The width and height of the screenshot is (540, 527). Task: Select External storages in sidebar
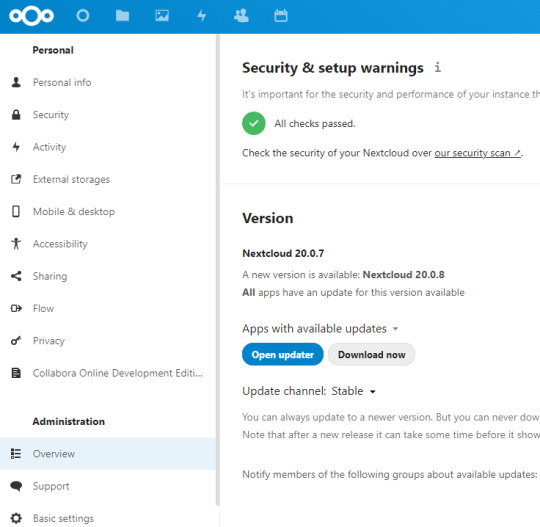point(108,179)
